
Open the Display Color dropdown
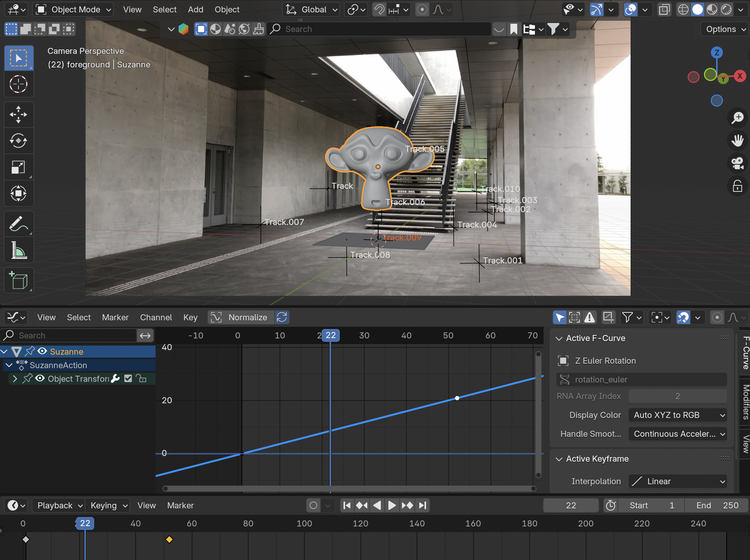tap(677, 415)
